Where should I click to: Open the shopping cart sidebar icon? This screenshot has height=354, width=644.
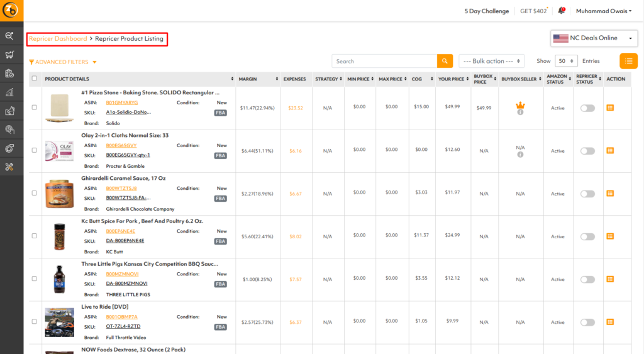[x=9, y=55]
